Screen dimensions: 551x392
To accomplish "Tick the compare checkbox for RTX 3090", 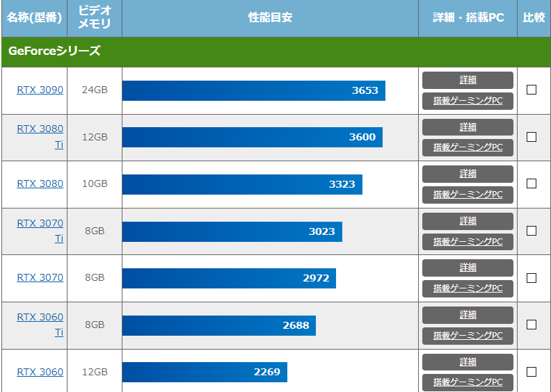I will [x=532, y=90].
